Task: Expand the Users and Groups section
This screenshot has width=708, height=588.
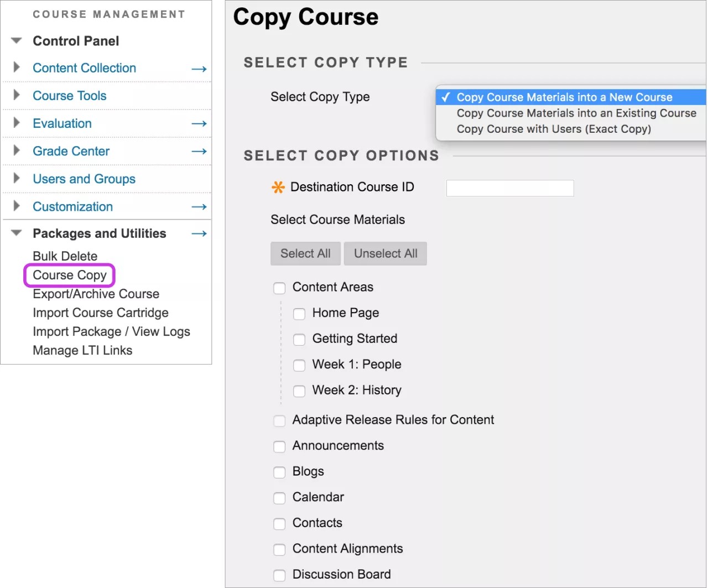Action: pyautogui.click(x=16, y=179)
